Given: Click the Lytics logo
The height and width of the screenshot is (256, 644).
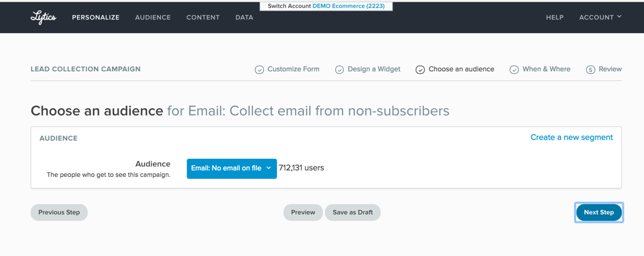Looking at the screenshot, I should (x=43, y=17).
